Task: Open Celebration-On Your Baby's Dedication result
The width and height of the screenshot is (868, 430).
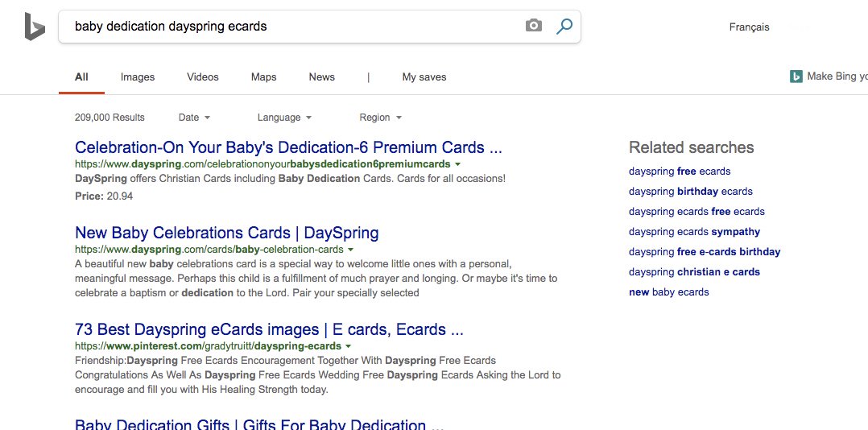Action: (288, 147)
